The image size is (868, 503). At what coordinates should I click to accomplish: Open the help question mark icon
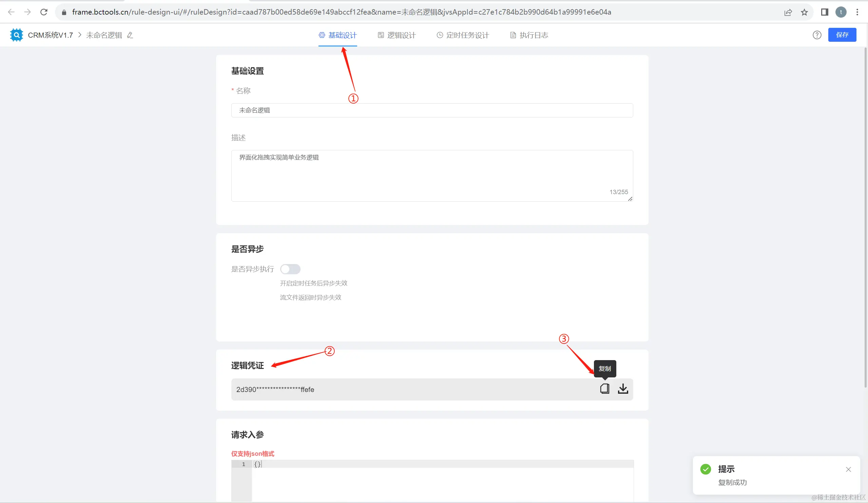817,35
